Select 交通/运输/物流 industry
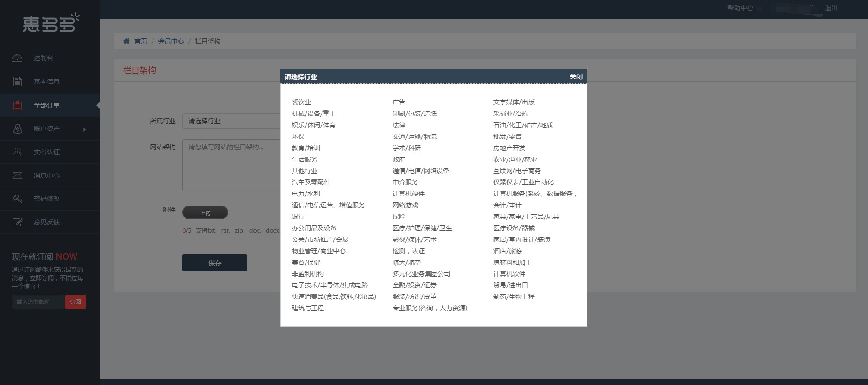 (x=415, y=136)
